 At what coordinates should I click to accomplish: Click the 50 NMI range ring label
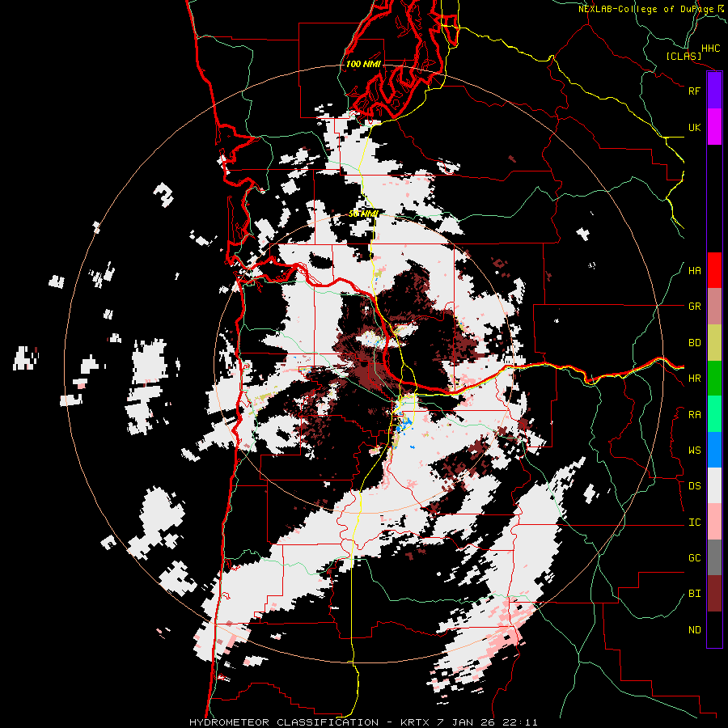[x=363, y=214]
